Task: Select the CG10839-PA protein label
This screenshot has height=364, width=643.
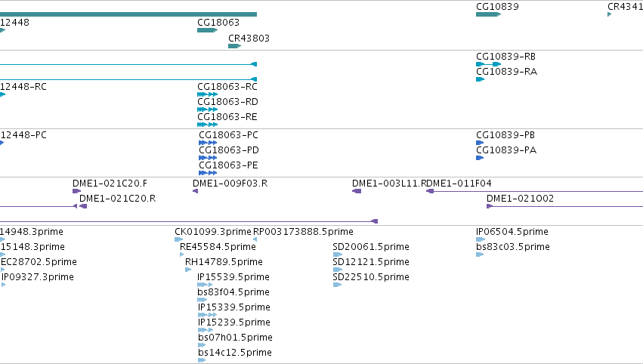Action: 506,150
